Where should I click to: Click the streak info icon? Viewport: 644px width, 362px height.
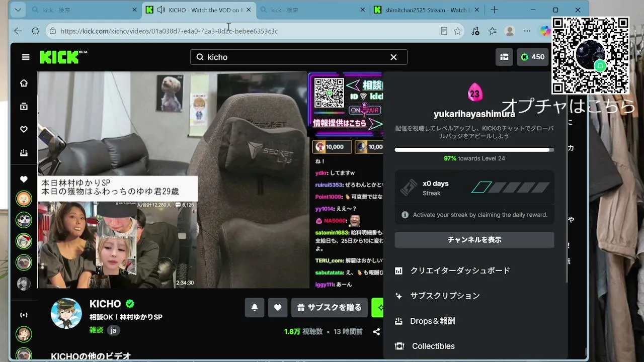pyautogui.click(x=405, y=215)
